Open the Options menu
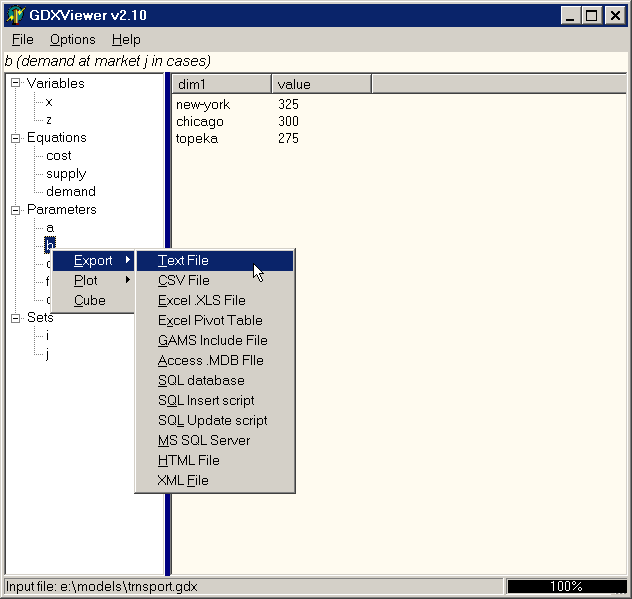The image size is (632, 599). coord(73,39)
